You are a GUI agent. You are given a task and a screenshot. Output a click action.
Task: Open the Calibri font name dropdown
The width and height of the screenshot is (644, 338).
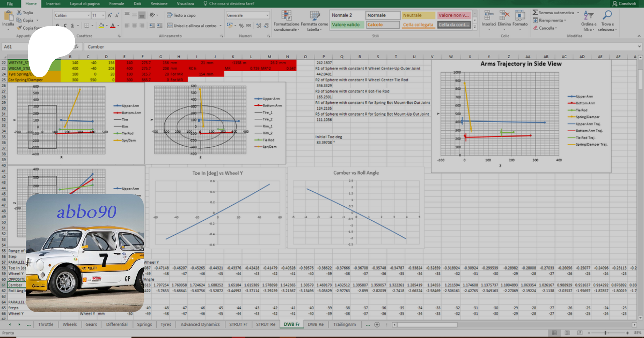pos(89,15)
